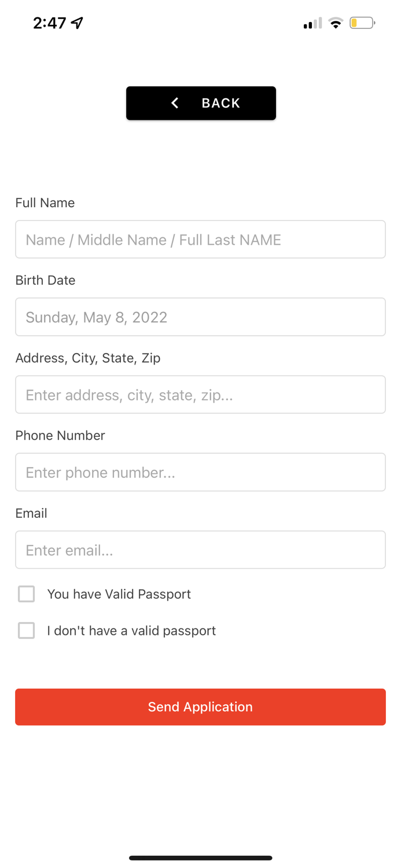Viewport: 401px width, 868px height.
Task: Focus the phone number entry field
Action: (x=200, y=472)
